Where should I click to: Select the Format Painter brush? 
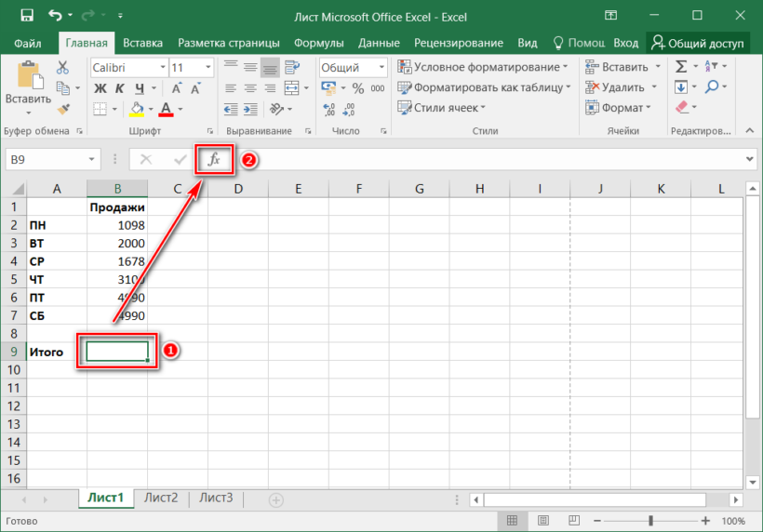[x=63, y=109]
